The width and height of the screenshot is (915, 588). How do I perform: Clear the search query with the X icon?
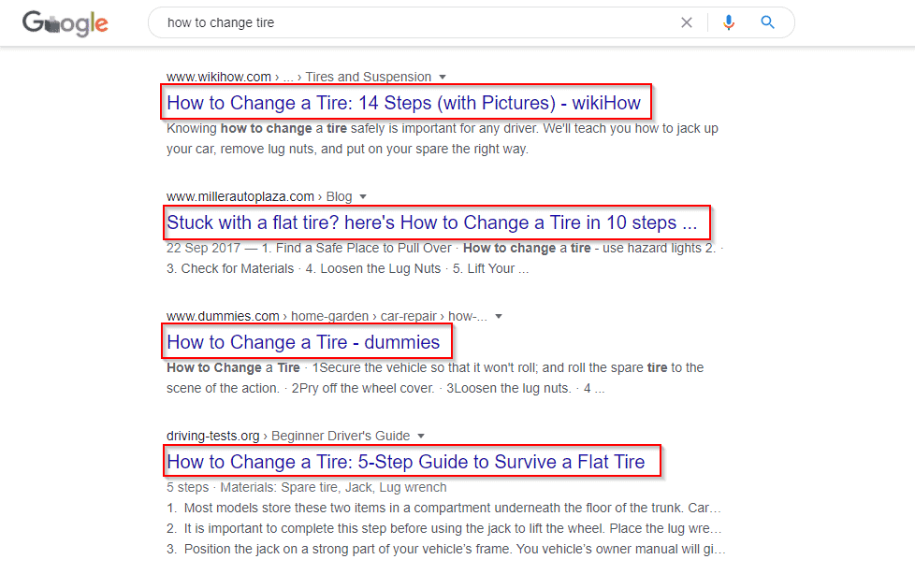[x=687, y=22]
